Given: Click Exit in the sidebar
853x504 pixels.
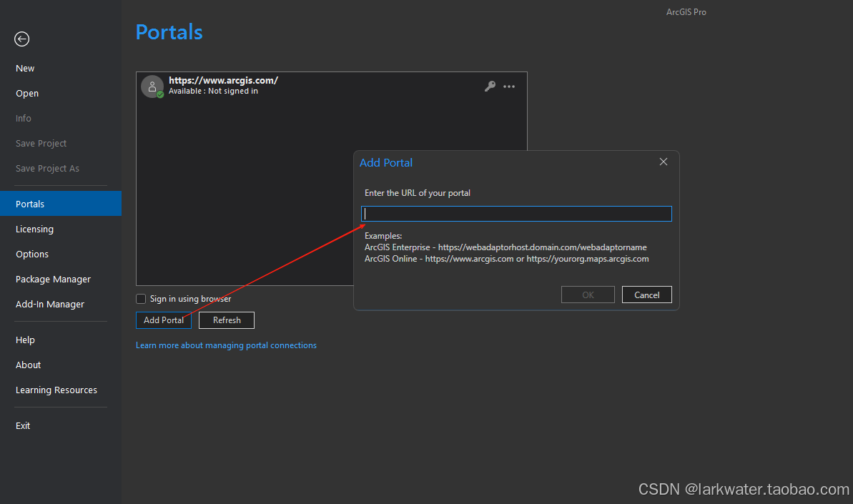Looking at the screenshot, I should point(23,425).
